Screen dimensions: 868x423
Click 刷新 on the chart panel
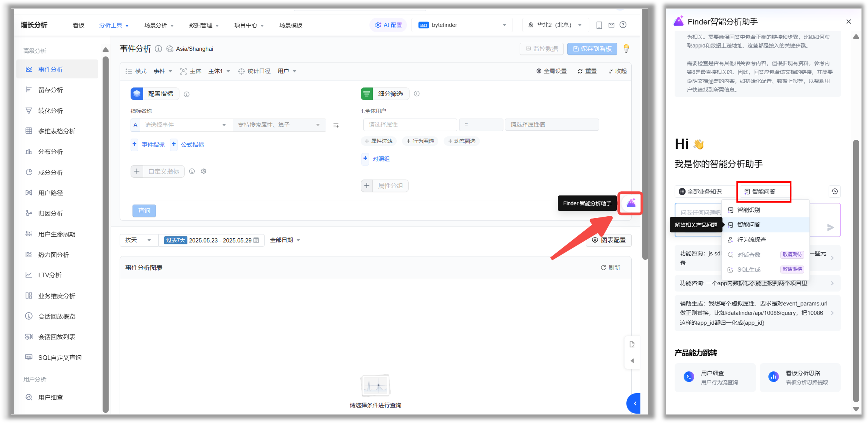[610, 268]
